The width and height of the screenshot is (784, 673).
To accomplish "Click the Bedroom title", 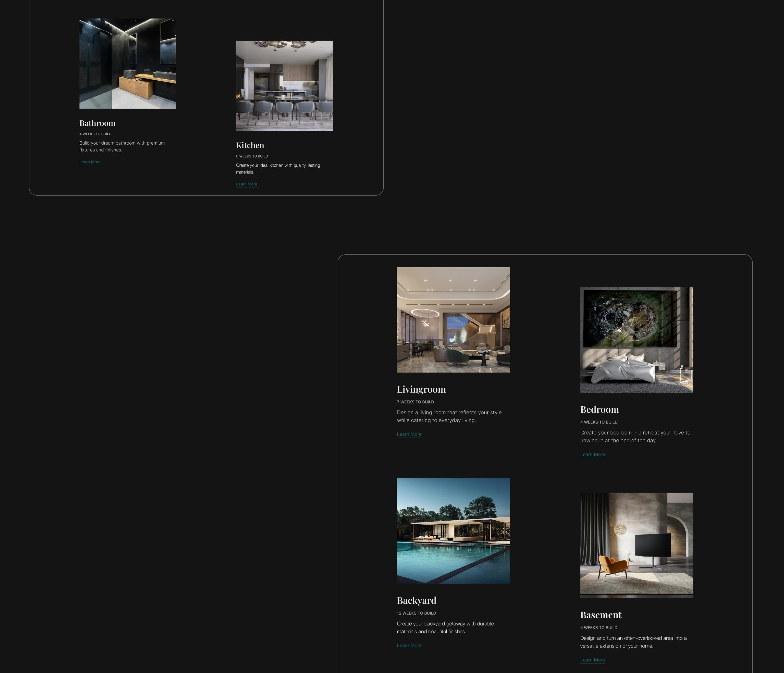I will pyautogui.click(x=599, y=410).
